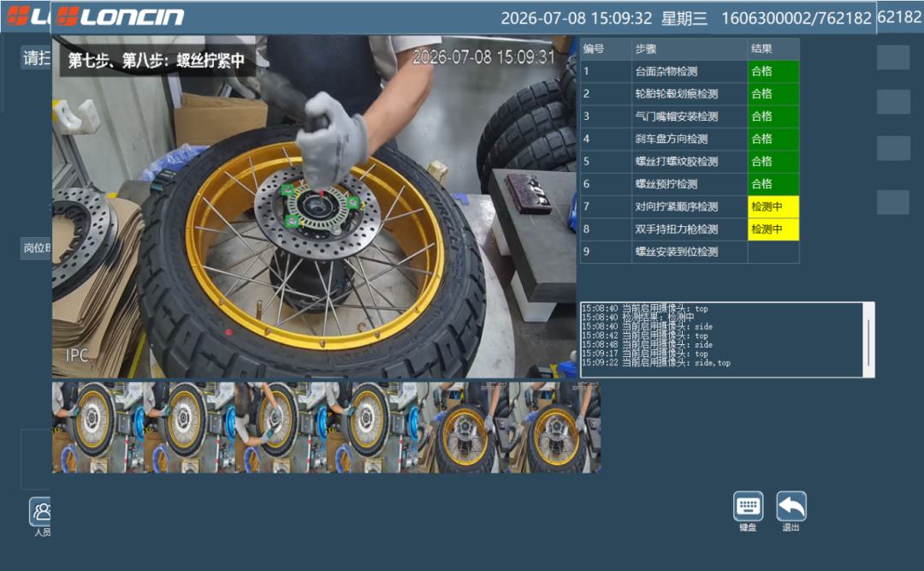Click the 退出 exit arrow icon
924x571 pixels.
[x=791, y=506]
